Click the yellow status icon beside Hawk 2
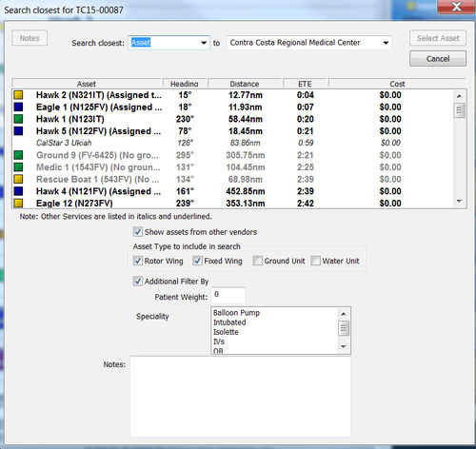Screen dimensions: 476x449 click(x=18, y=95)
